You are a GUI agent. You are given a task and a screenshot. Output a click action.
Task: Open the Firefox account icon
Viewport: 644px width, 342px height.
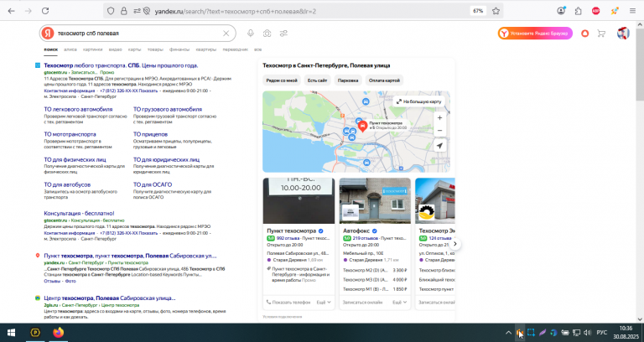[x=561, y=11]
